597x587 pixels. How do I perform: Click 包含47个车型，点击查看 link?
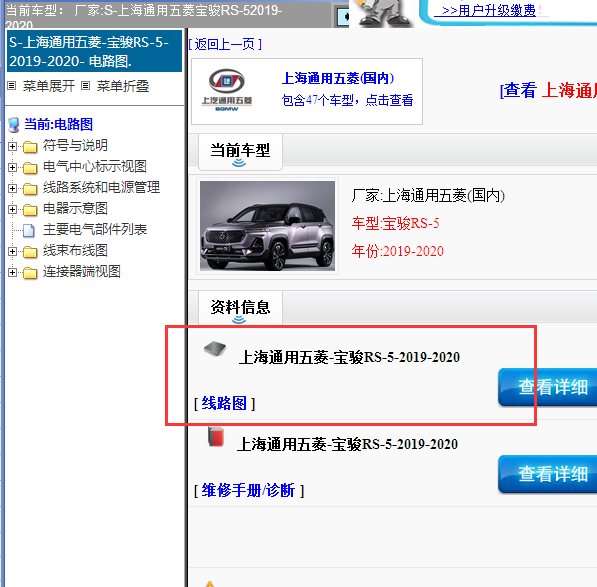pos(347,100)
